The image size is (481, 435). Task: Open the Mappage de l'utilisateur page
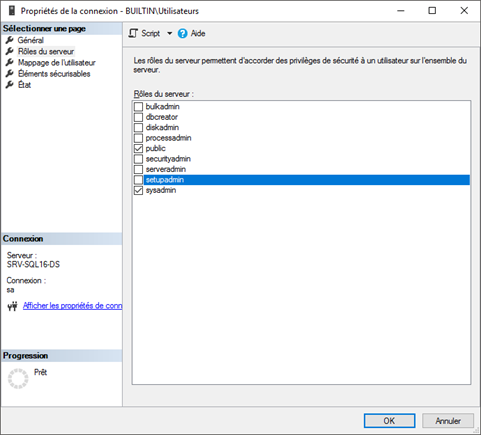[57, 63]
